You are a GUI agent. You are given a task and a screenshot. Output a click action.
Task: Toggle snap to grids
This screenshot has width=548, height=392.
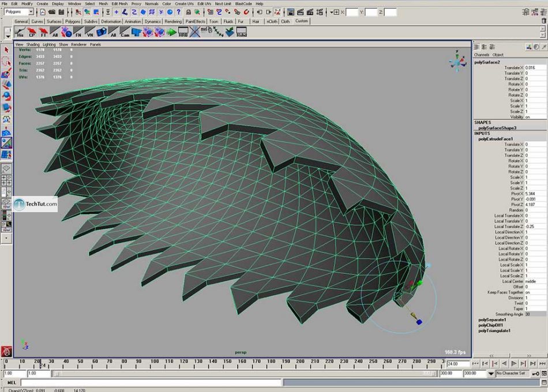(211, 12)
